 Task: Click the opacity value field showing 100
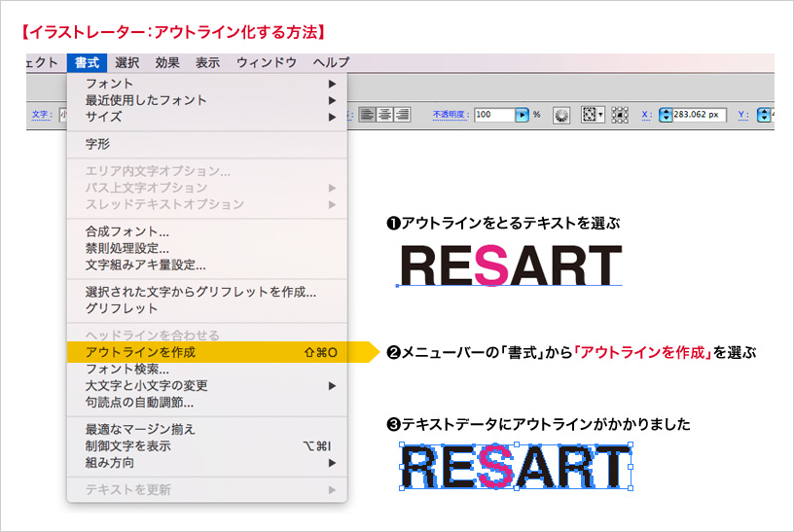pyautogui.click(x=494, y=115)
